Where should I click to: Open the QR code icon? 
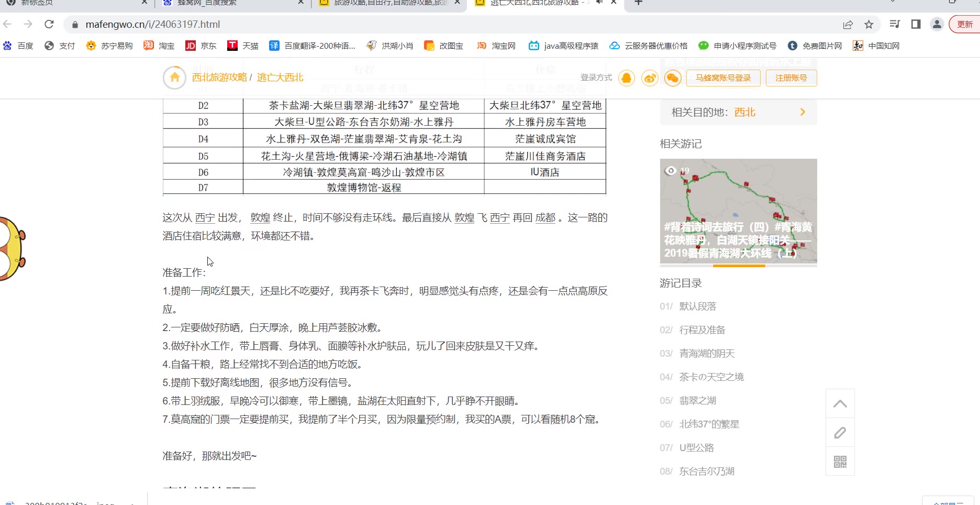pyautogui.click(x=840, y=462)
